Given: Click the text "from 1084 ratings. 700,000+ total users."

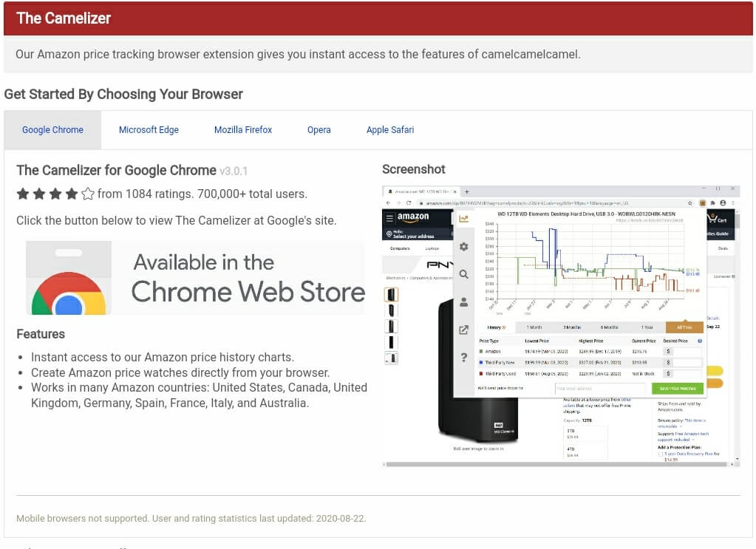Looking at the screenshot, I should pyautogui.click(x=202, y=194).
